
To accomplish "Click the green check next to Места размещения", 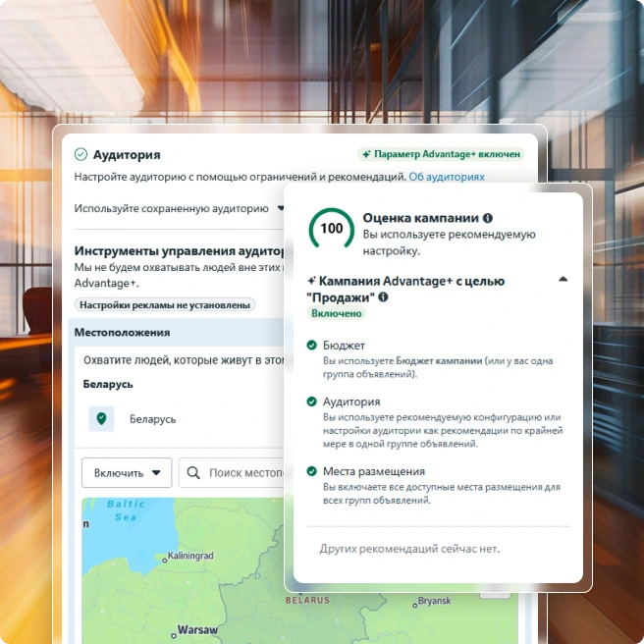I will click(x=312, y=471).
